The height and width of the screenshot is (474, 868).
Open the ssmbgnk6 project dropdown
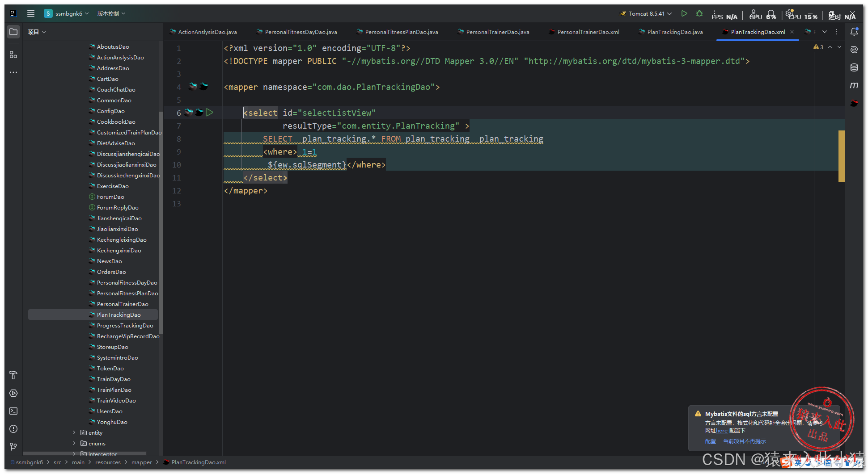(x=66, y=13)
